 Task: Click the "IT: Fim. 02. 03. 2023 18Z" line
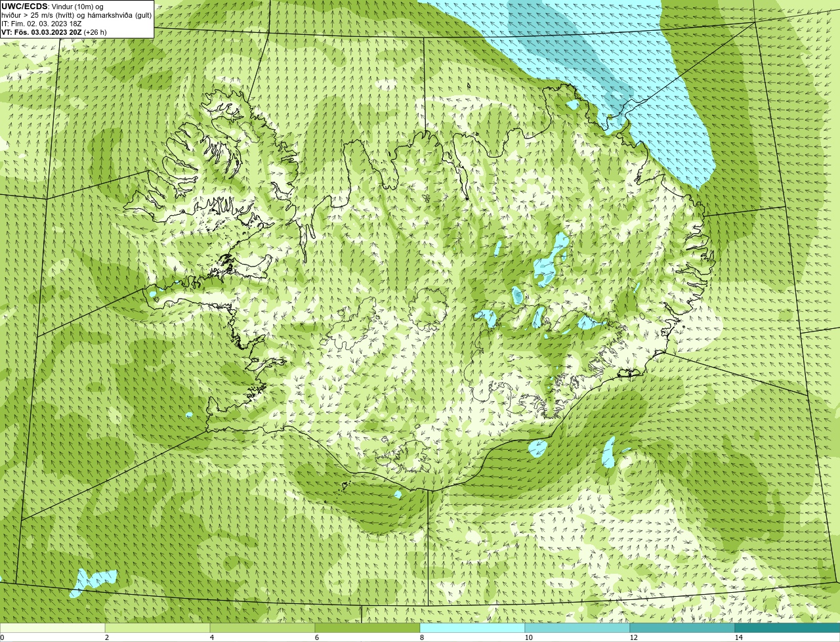tap(41, 24)
